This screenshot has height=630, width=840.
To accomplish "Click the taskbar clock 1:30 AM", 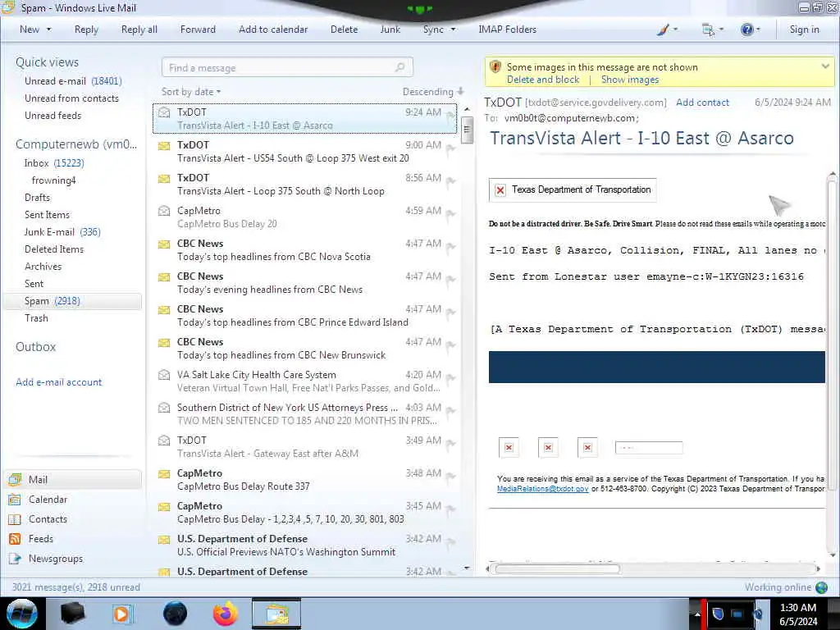I will [x=797, y=608].
